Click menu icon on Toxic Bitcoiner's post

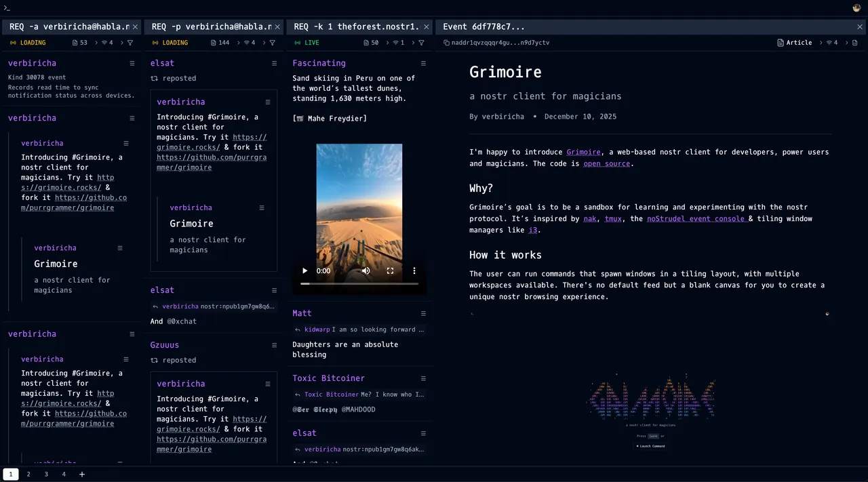pyautogui.click(x=423, y=379)
